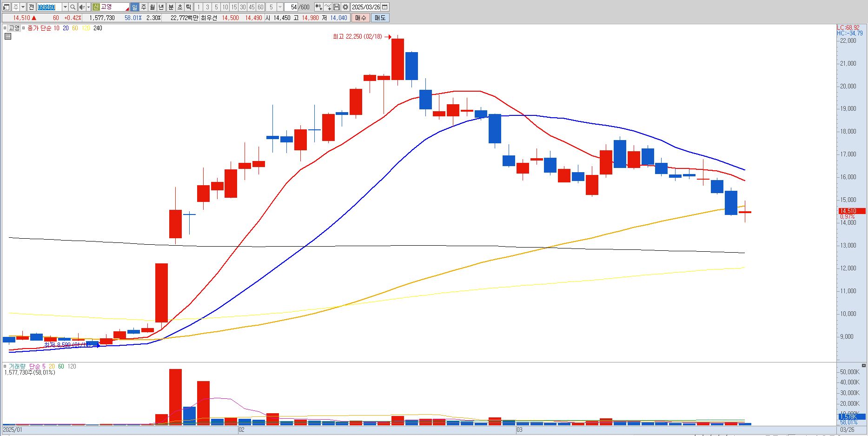Open the interval dropdown next to 5
This screenshot has height=436, width=868.
280,7
